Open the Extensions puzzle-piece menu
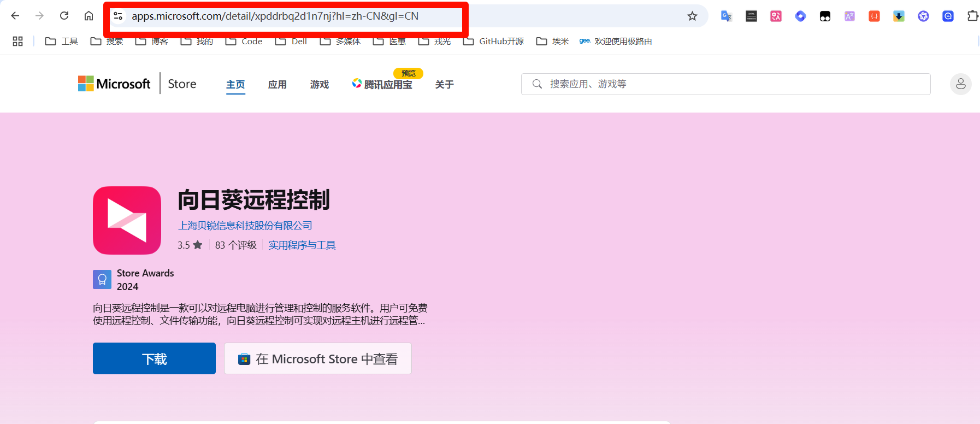 972,16
